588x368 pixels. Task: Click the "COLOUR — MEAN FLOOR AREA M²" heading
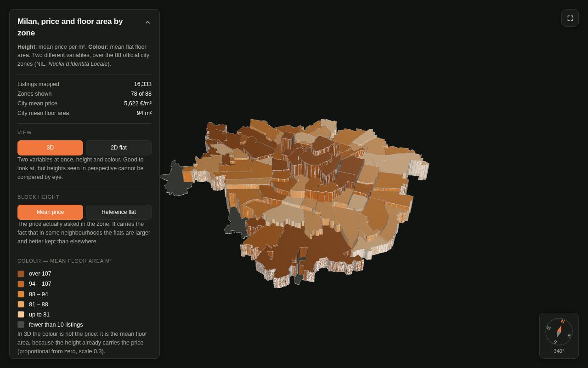click(x=64, y=261)
